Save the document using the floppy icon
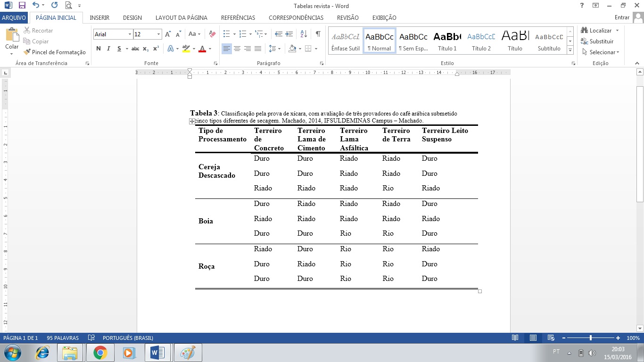 click(x=22, y=6)
